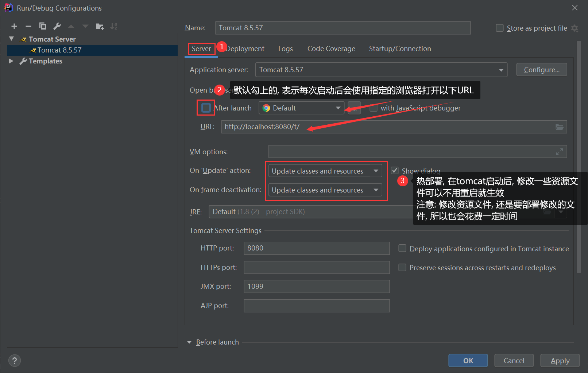Open the JRE Default SDK combo box
588x373 pixels.
click(388, 211)
